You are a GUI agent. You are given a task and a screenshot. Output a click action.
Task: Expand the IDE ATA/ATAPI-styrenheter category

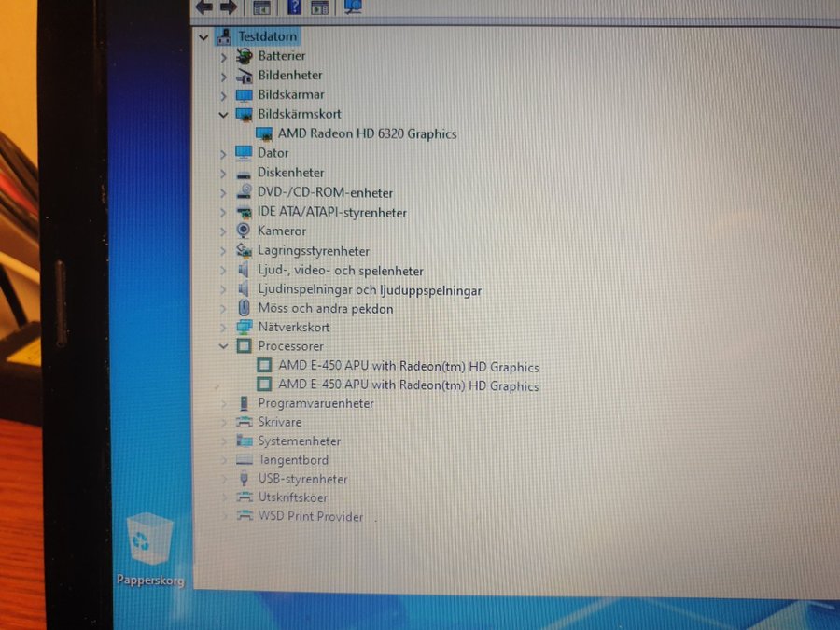223,213
